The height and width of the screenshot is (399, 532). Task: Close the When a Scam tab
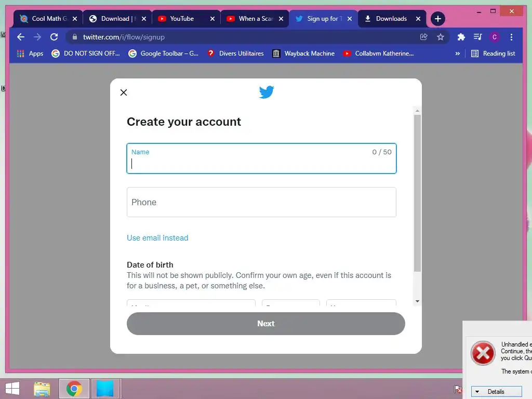[281, 19]
